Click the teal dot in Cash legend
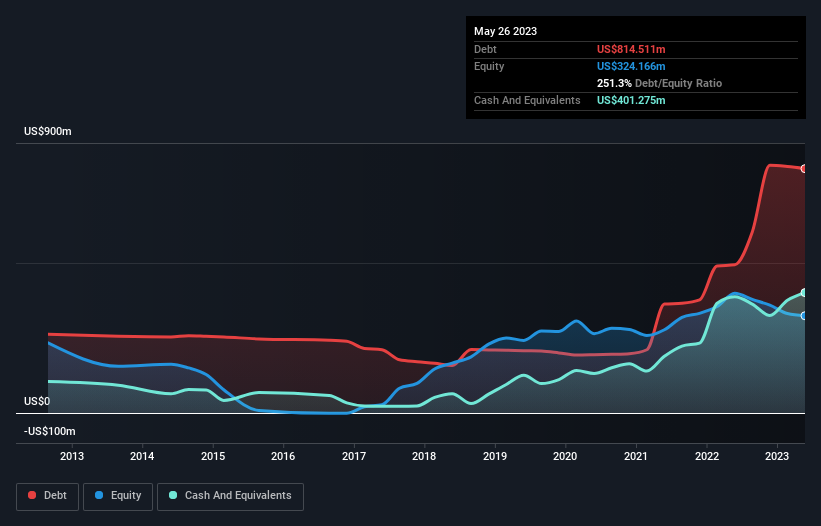The image size is (821, 526). pos(173,495)
